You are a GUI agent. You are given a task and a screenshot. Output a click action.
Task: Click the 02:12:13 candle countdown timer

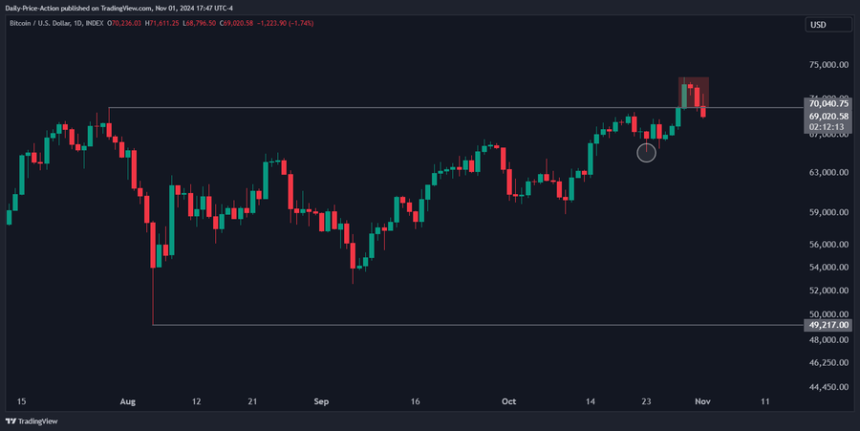[829, 128]
